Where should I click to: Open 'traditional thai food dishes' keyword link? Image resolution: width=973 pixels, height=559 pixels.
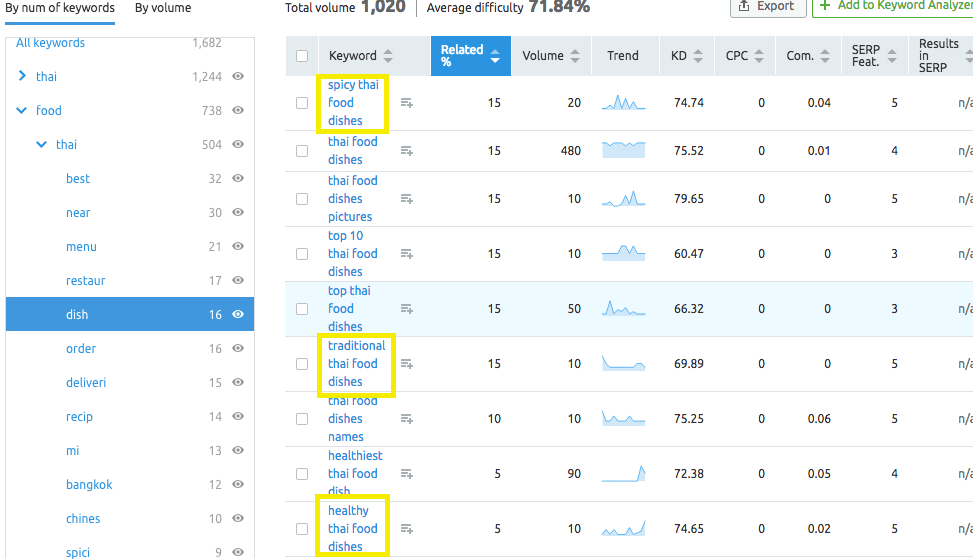tap(356, 364)
